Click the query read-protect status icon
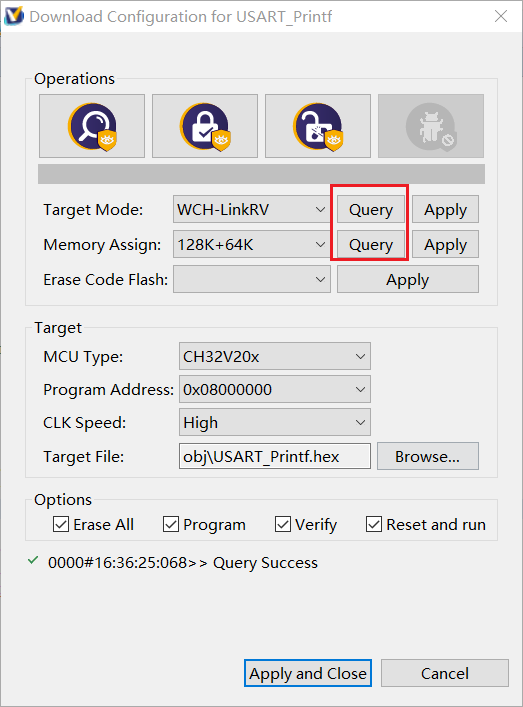The height and width of the screenshot is (707, 523). click(x=92, y=126)
